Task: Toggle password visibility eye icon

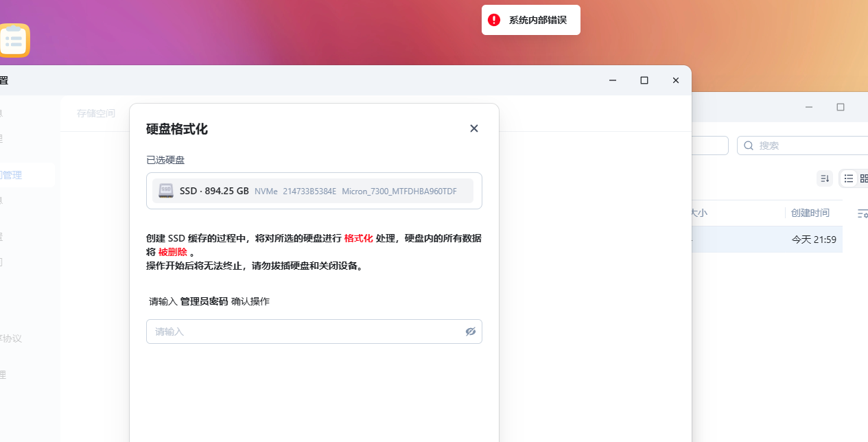Action: point(471,331)
